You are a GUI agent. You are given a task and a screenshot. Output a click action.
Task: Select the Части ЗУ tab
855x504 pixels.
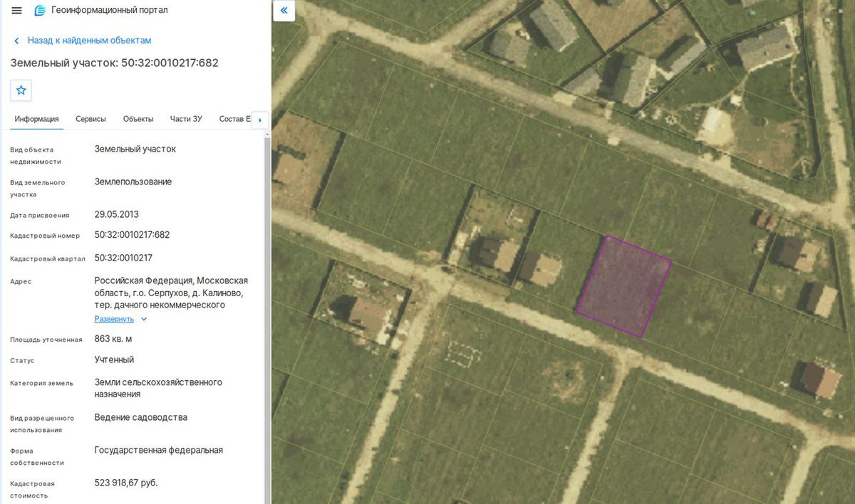click(x=186, y=119)
